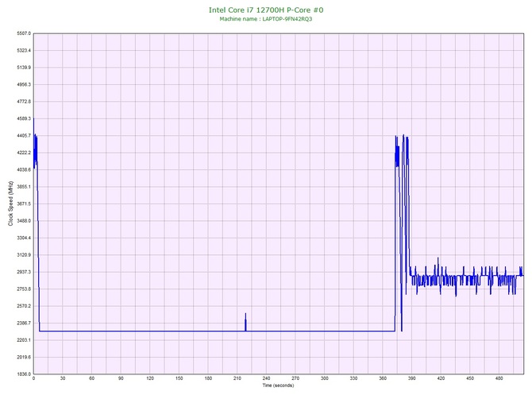The width and height of the screenshot is (532, 399).
Task: Click the 420 seconds x-axis tick
Action: click(x=441, y=378)
